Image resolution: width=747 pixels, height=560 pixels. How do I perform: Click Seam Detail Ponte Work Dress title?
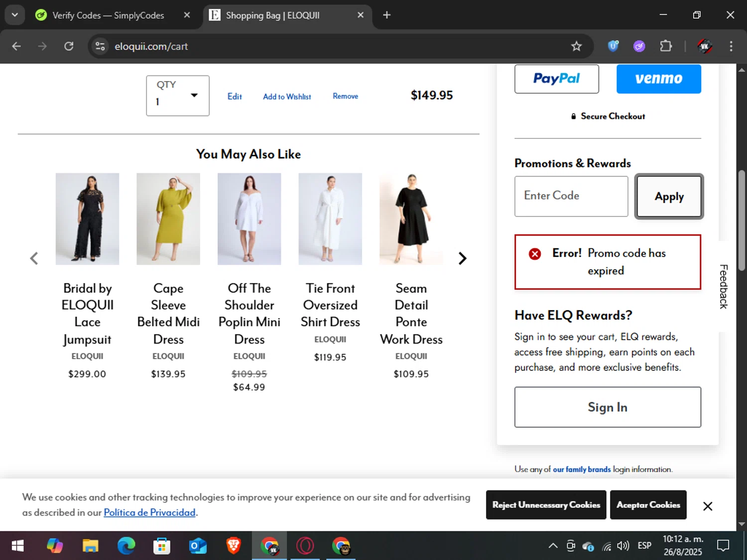(x=411, y=314)
